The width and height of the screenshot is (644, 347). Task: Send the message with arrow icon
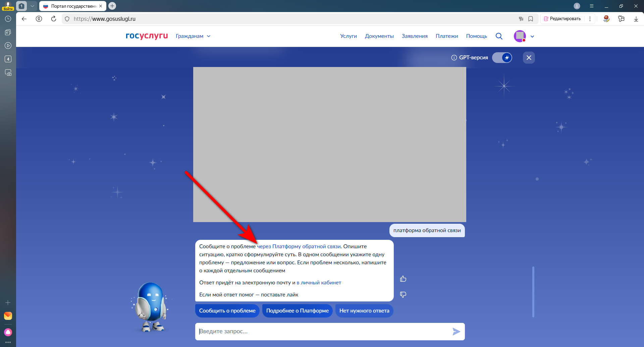(x=456, y=332)
